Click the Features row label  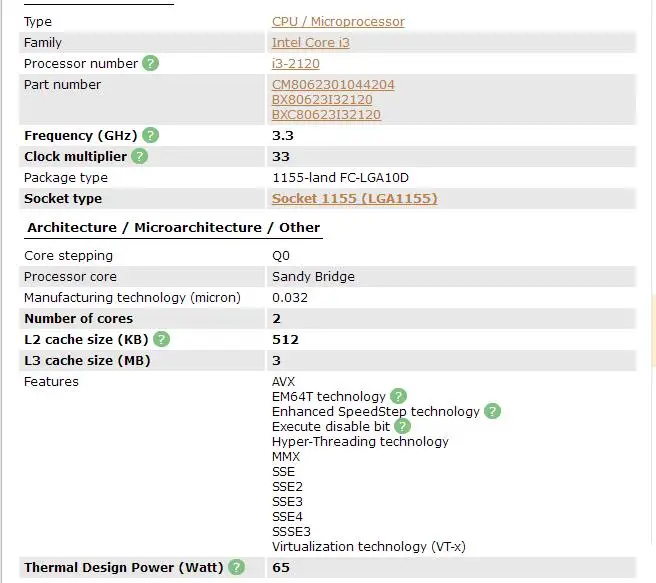(x=51, y=381)
